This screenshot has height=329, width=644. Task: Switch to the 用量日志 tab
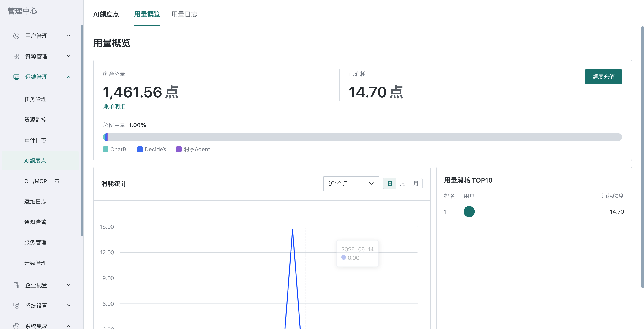[184, 14]
